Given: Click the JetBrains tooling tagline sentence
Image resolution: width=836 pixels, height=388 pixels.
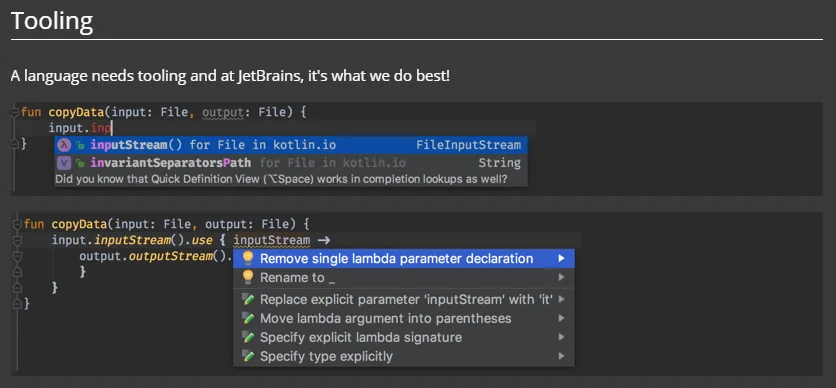Looking at the screenshot, I should click(x=230, y=76).
